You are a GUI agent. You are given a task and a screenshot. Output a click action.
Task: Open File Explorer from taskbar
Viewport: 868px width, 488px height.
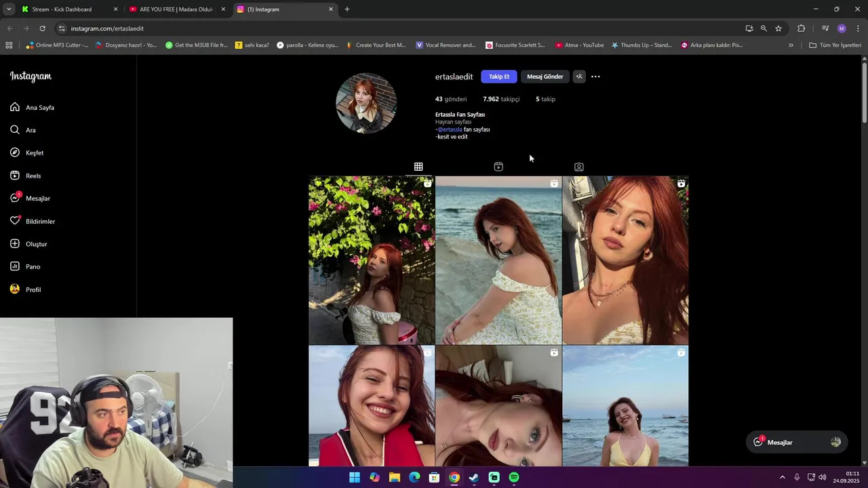point(395,477)
